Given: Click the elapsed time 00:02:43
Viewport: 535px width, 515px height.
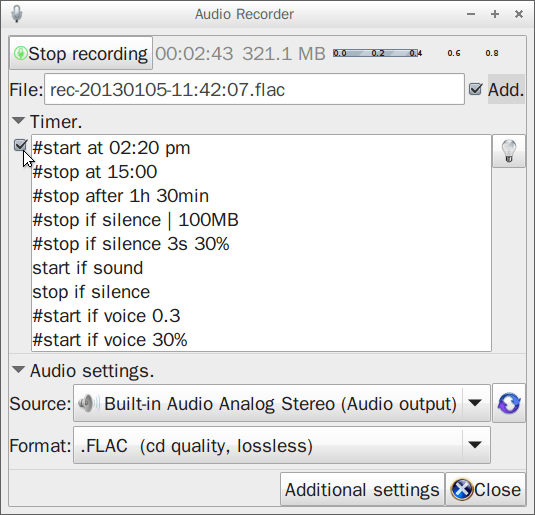Looking at the screenshot, I should (x=194, y=54).
